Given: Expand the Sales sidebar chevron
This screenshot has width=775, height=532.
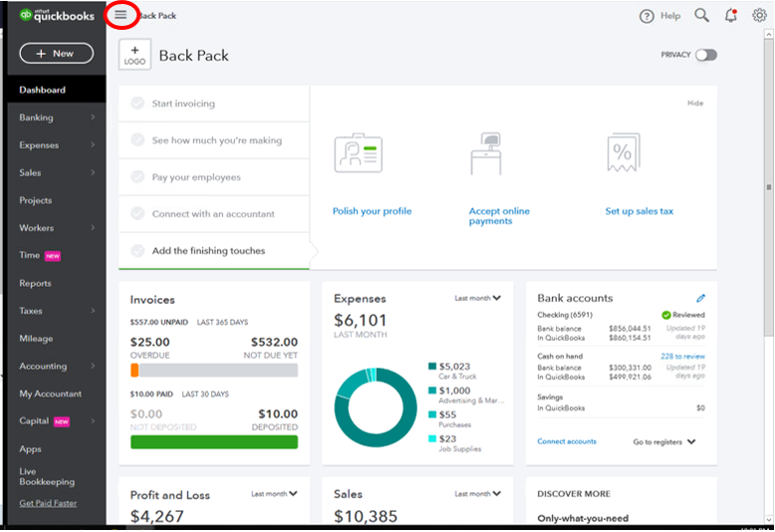Looking at the screenshot, I should pyautogui.click(x=93, y=172).
